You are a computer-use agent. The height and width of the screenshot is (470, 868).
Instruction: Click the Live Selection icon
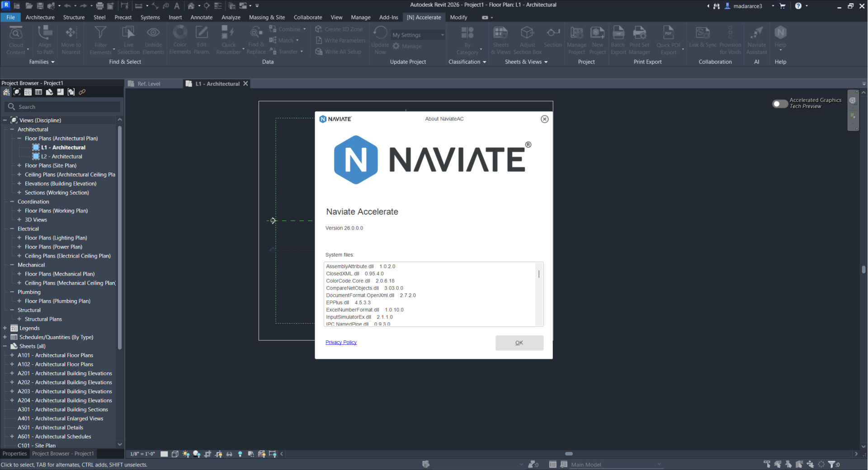(x=128, y=33)
